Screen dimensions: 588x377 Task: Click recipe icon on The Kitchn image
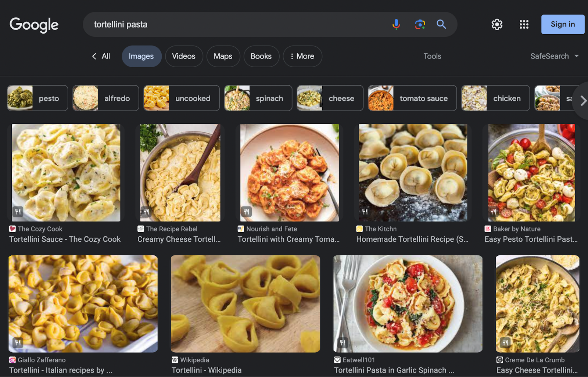pyautogui.click(x=365, y=212)
